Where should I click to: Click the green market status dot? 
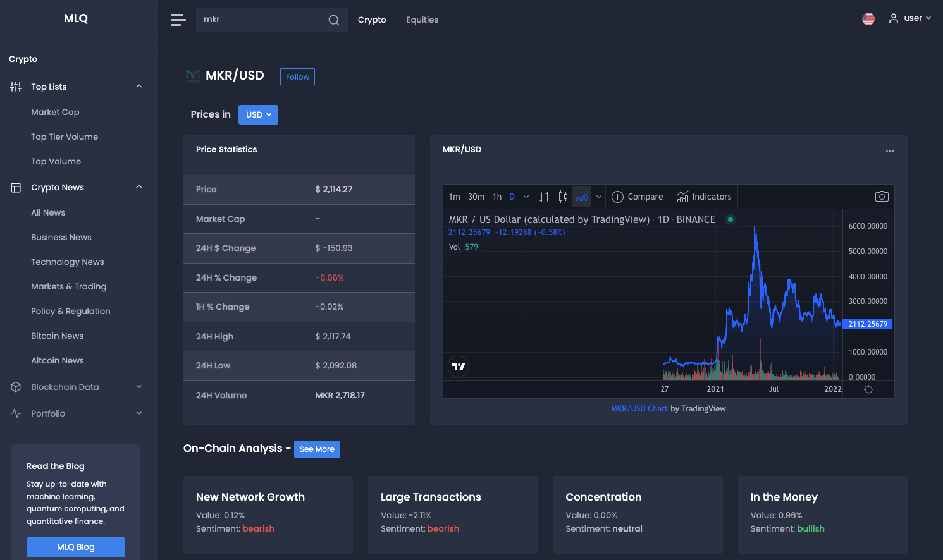tap(730, 219)
